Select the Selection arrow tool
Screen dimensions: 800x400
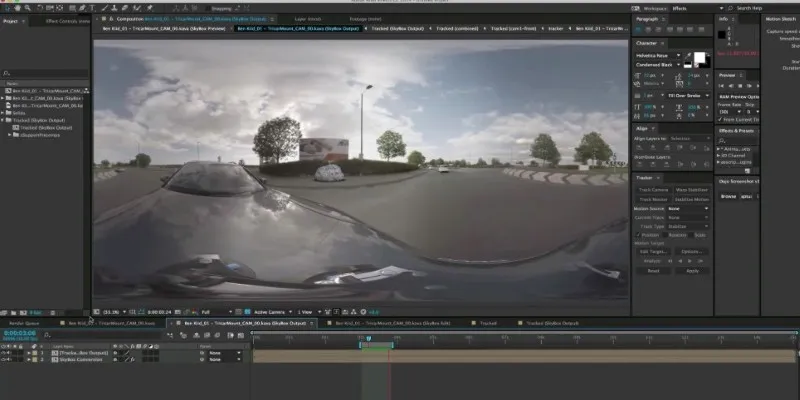point(7,8)
